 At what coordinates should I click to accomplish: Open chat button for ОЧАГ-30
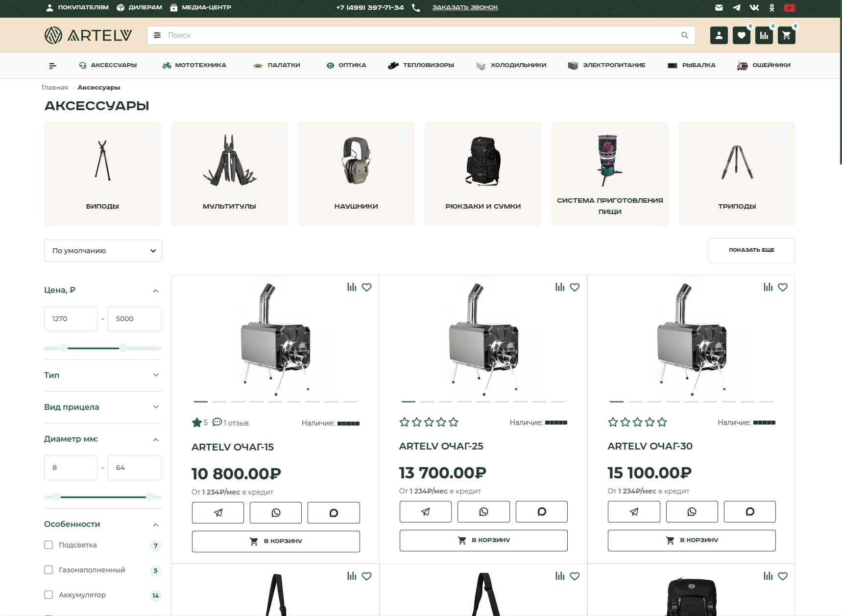pyautogui.click(x=750, y=512)
